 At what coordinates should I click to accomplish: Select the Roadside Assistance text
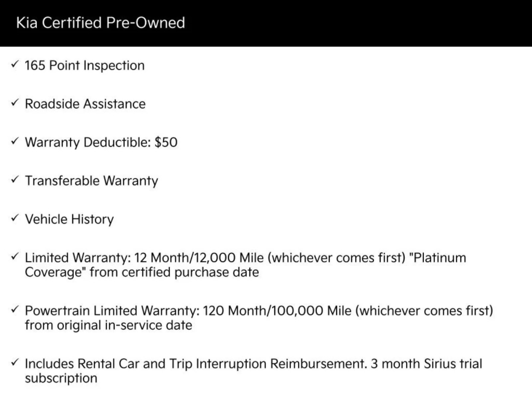[x=85, y=104]
